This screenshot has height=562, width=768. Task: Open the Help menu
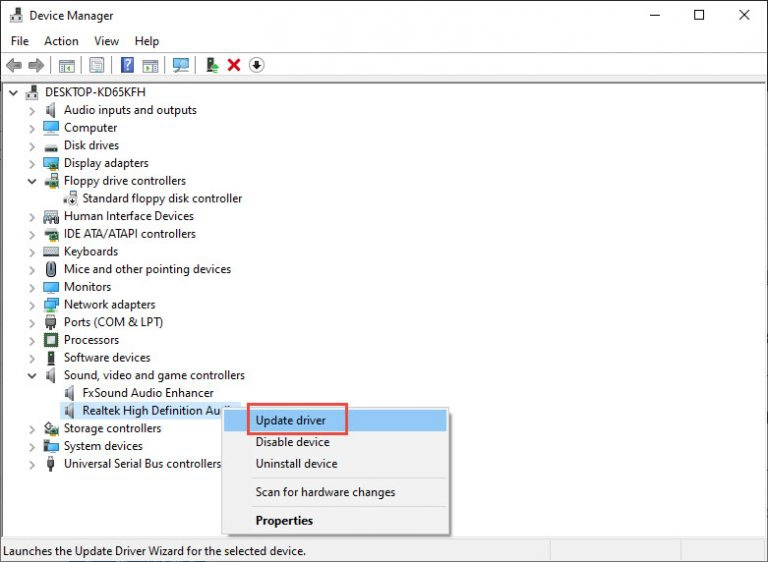click(147, 41)
